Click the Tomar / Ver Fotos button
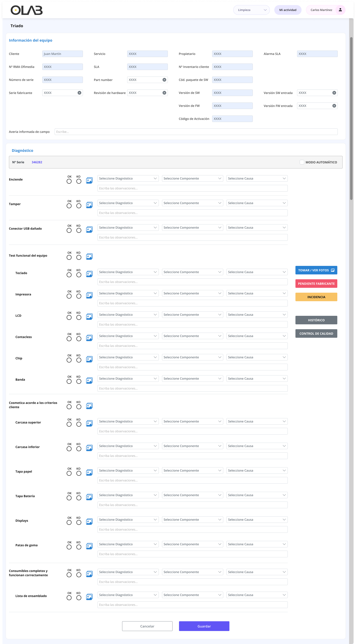The width and height of the screenshot is (356, 644). click(316, 270)
